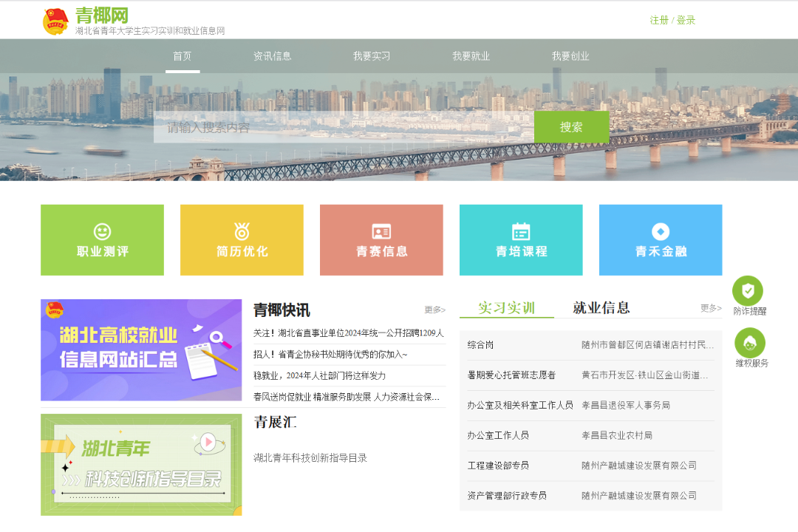Open the 办公室工作人员 listing
Image resolution: width=798 pixels, height=532 pixels.
498,434
